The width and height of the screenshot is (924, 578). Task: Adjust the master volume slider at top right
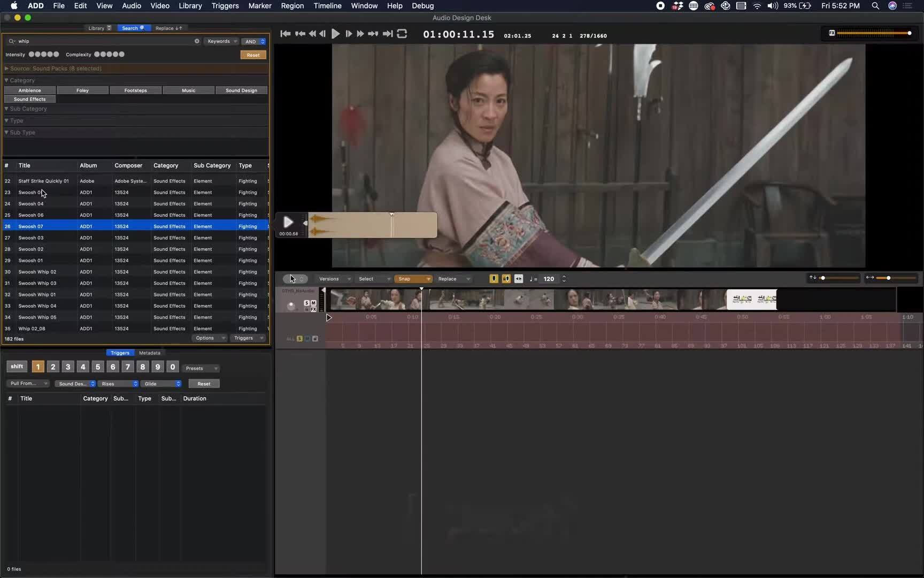(909, 33)
